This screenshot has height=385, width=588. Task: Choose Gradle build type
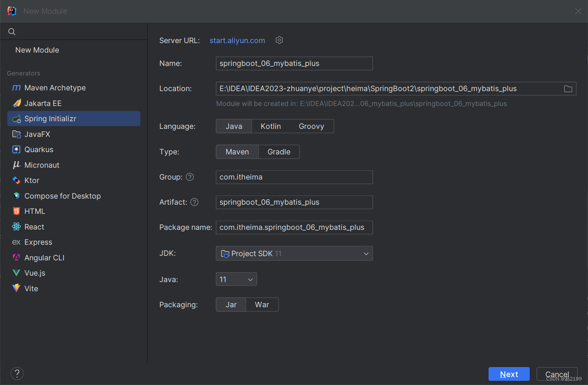tap(279, 152)
